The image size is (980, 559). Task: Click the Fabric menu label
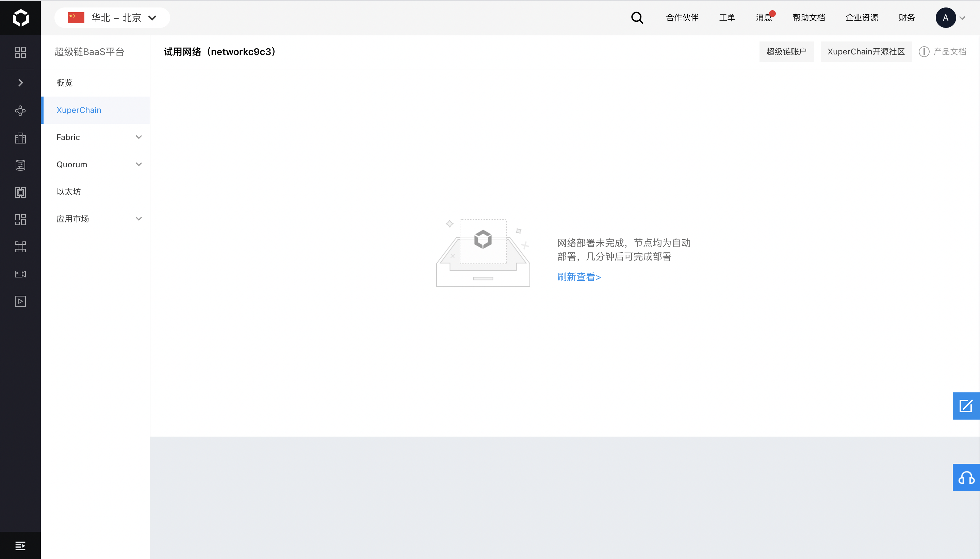68,137
